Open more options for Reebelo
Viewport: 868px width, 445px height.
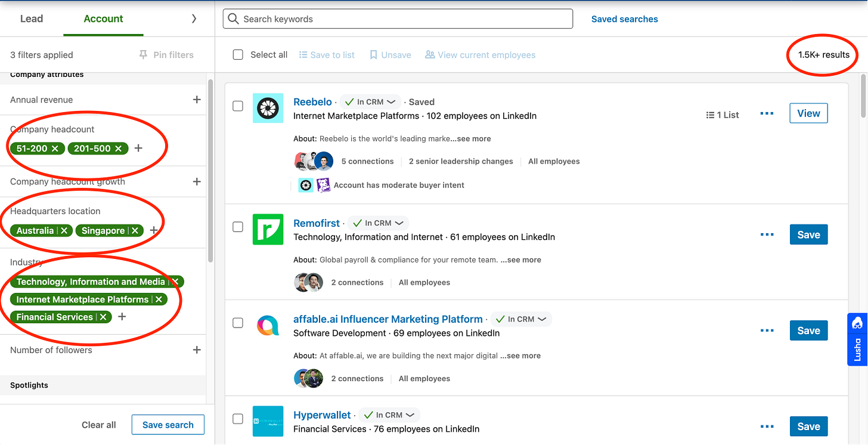(767, 114)
